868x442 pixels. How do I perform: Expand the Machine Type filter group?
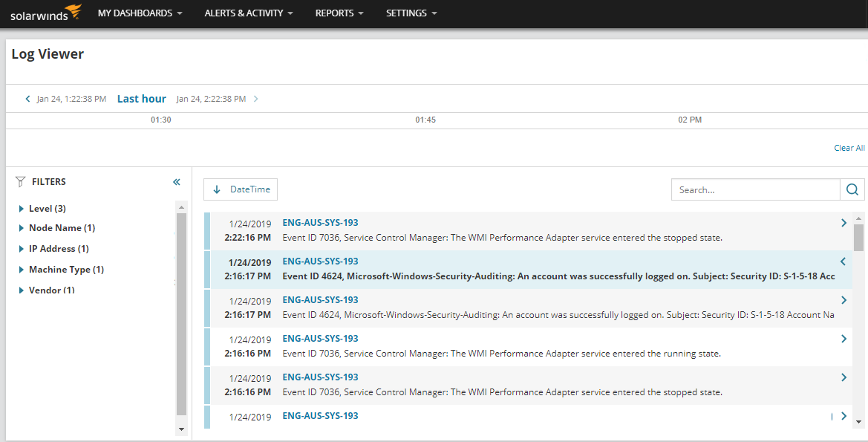(22, 270)
